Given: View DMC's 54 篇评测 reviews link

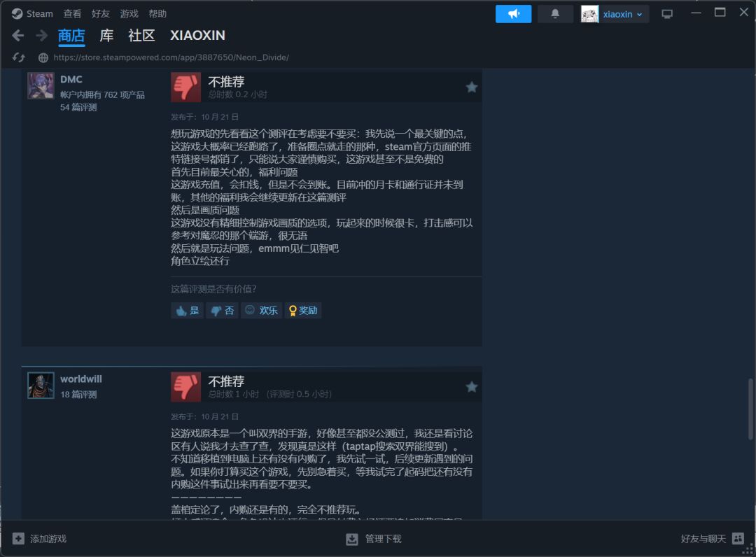Looking at the screenshot, I should click(78, 107).
